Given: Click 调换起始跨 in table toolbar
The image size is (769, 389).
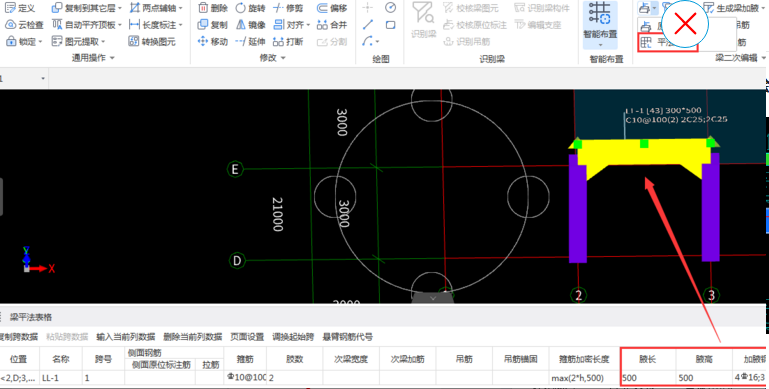Looking at the screenshot, I should click(x=293, y=337).
